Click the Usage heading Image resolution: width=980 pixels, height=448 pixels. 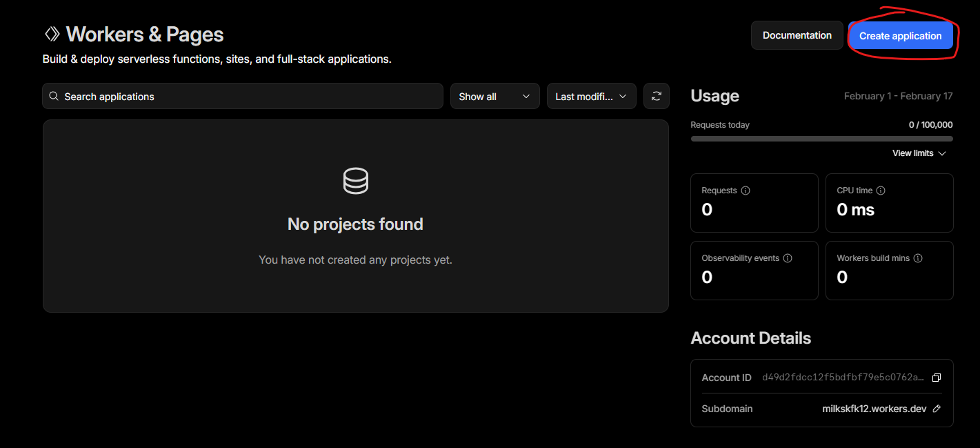click(714, 96)
